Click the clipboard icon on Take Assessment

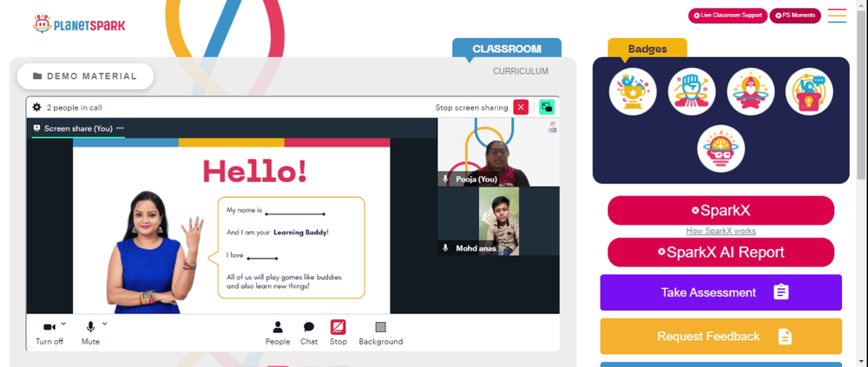click(x=781, y=292)
